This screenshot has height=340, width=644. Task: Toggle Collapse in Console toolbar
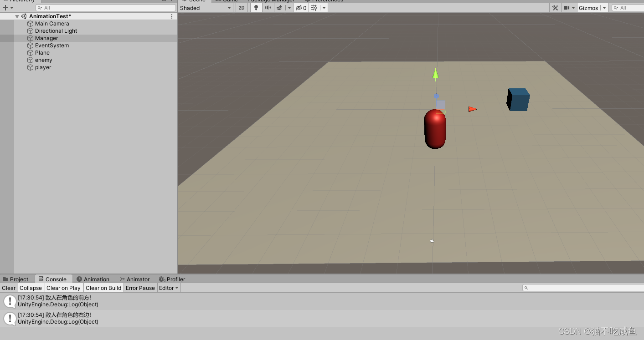(31, 288)
